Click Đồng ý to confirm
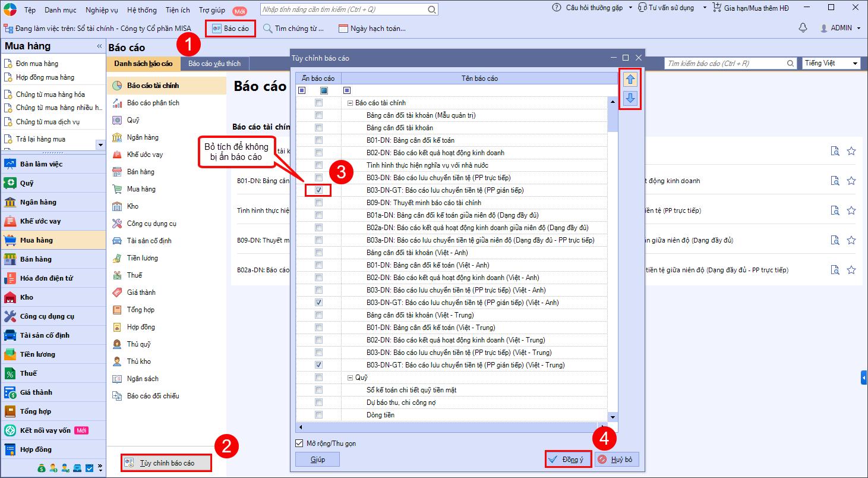This screenshot has height=478, width=868. [568, 459]
